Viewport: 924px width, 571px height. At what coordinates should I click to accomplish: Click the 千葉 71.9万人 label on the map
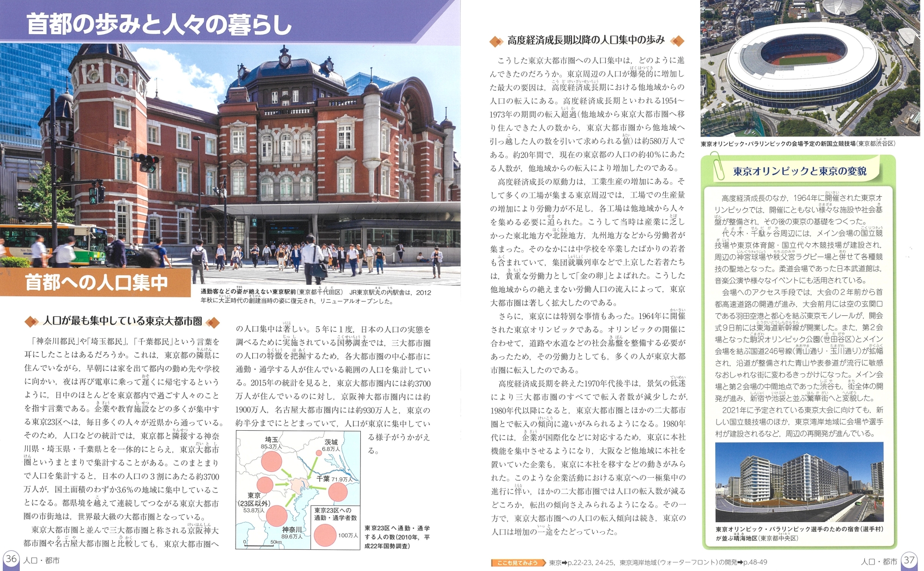(x=334, y=479)
